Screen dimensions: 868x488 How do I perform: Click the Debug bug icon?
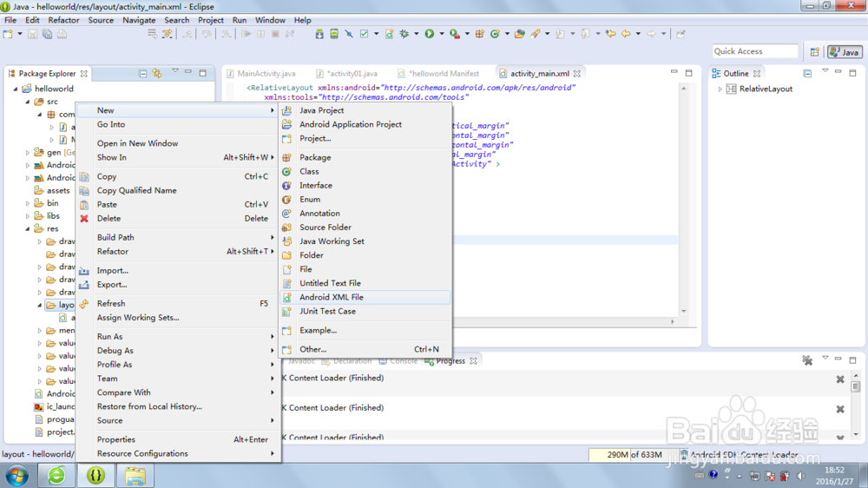pos(404,34)
